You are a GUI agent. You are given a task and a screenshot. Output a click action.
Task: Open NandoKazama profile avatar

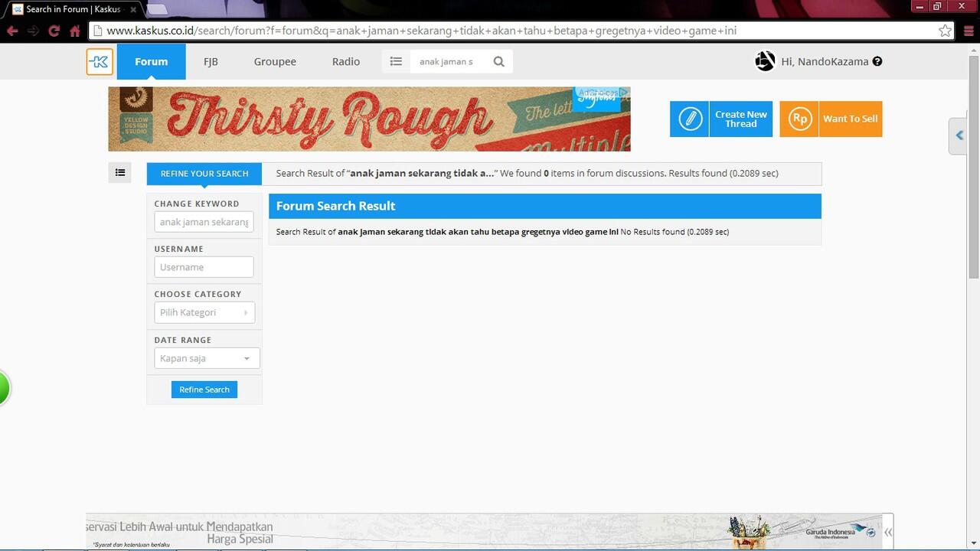click(x=765, y=61)
